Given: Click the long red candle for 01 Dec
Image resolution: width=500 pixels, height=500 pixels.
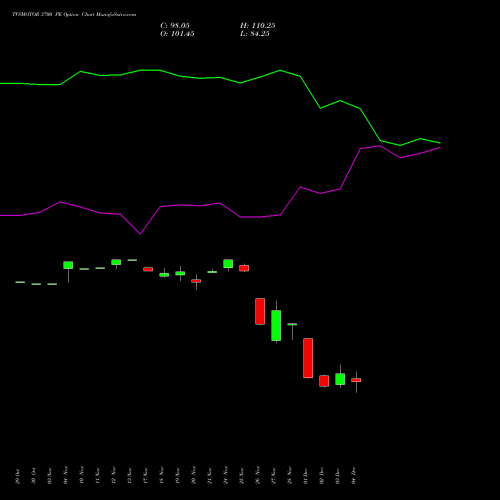Looking at the screenshot, I should tap(308, 358).
